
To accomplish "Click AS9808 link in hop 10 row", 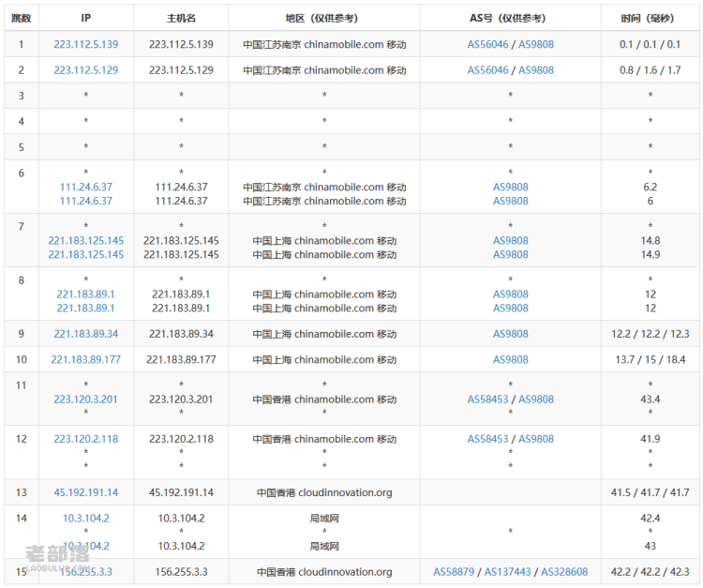I will pos(511,359).
